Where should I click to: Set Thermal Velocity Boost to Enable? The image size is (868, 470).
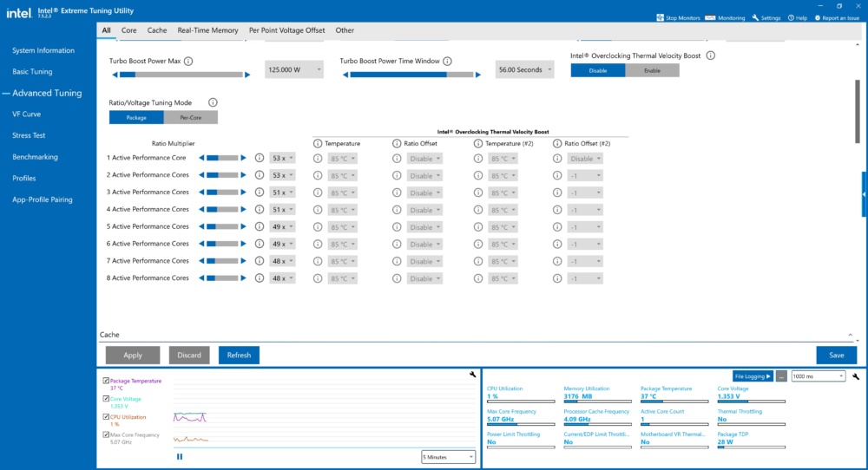[x=652, y=70]
